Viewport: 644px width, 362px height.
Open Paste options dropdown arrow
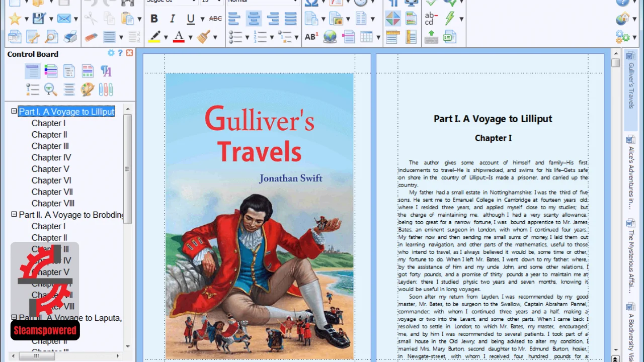[139, 19]
